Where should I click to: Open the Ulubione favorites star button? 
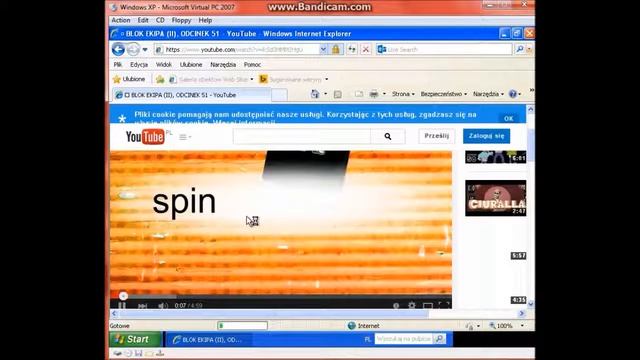click(x=129, y=79)
